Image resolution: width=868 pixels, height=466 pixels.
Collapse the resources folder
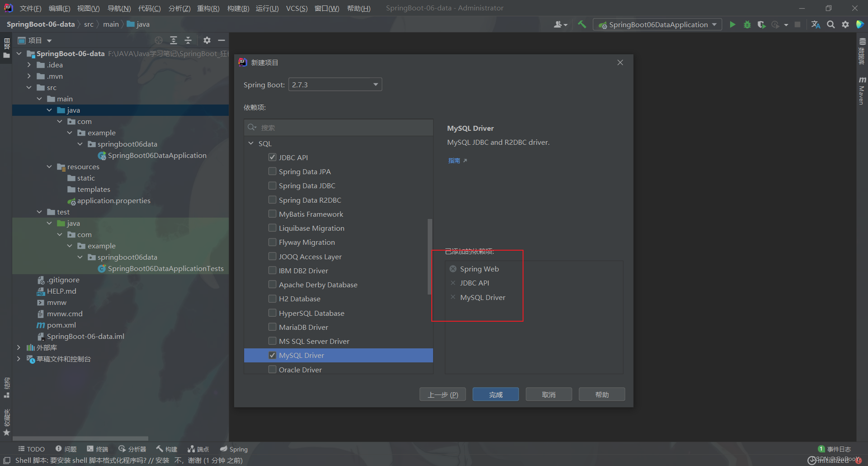click(49, 166)
